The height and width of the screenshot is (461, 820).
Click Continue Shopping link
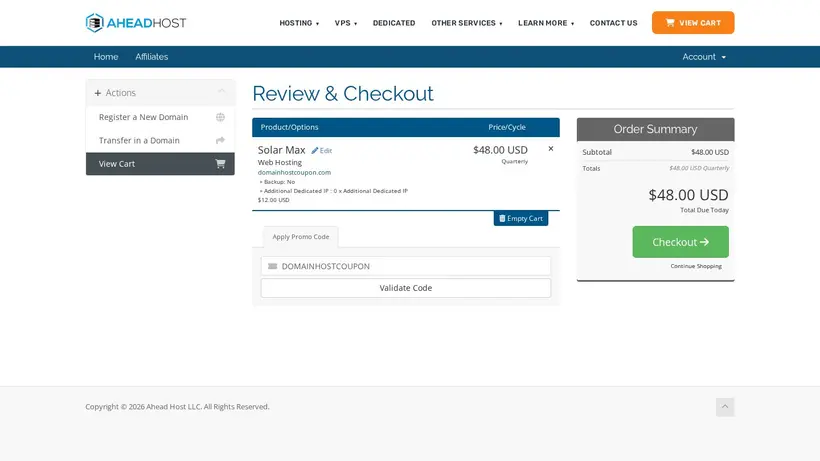(696, 266)
